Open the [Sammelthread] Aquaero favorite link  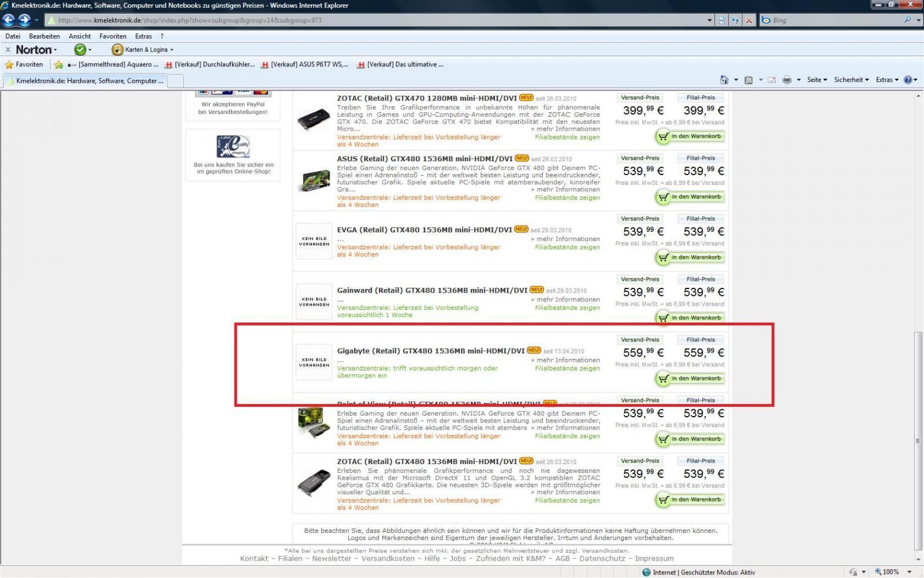tap(113, 65)
